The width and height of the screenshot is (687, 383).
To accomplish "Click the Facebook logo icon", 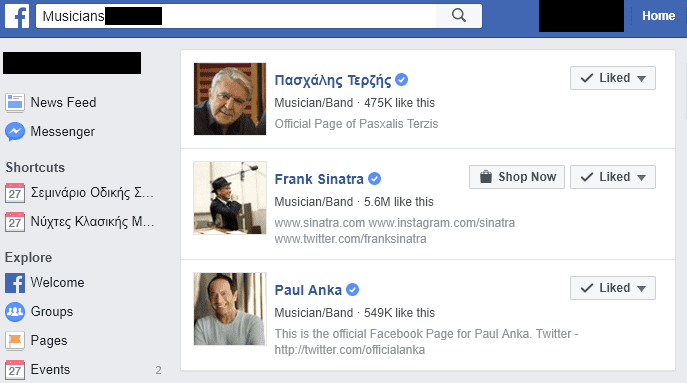I will [x=17, y=16].
